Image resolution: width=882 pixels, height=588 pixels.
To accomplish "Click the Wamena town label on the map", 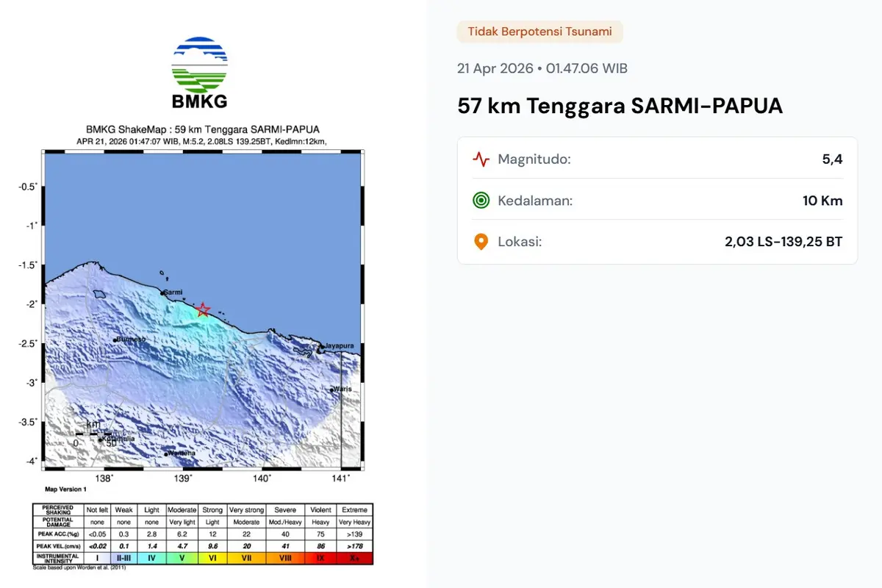I will tap(182, 453).
